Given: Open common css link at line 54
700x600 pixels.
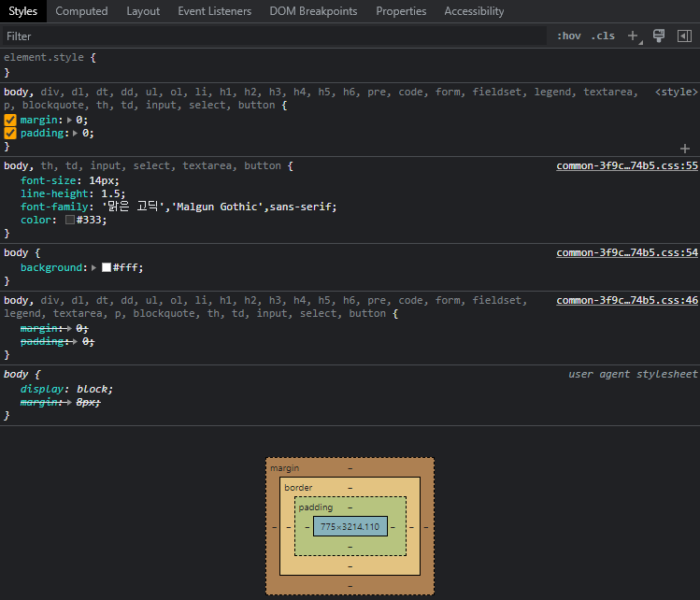Looking at the screenshot, I should 627,252.
